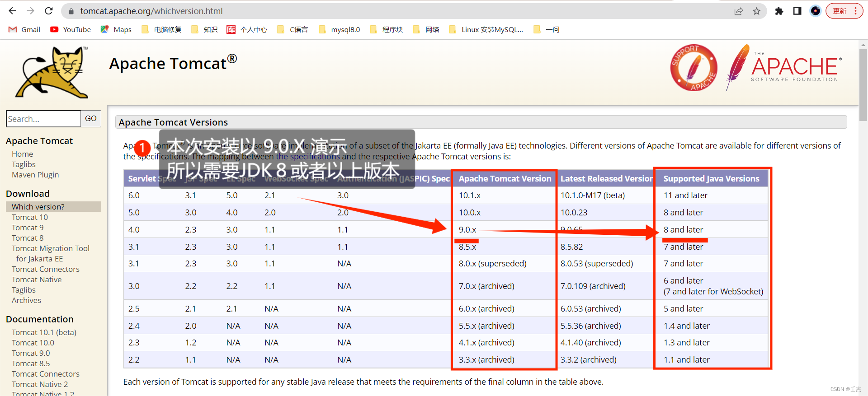This screenshot has width=868, height=396.
Task: Open the Tomcat 10 download link
Action: pos(30,217)
